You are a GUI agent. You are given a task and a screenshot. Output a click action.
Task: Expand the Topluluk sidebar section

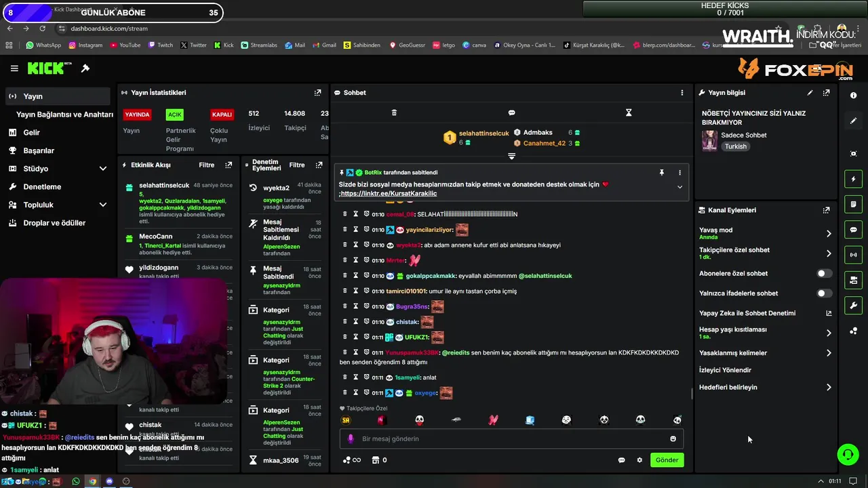103,205
